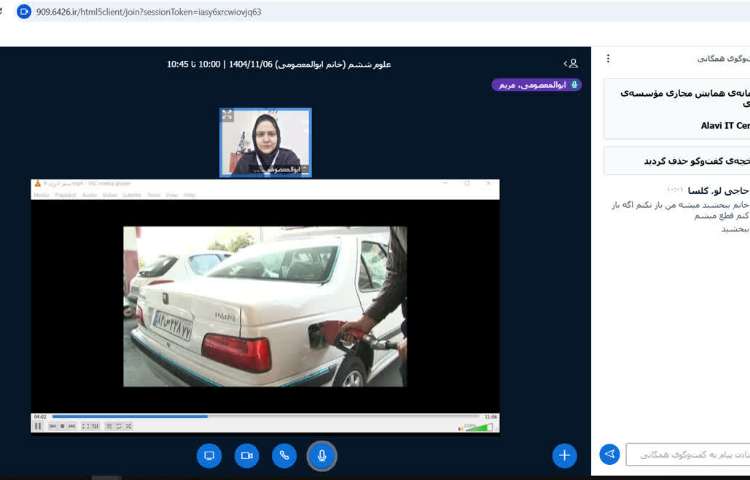The height and width of the screenshot is (480, 750).
Task: Click the share screen button
Action: (x=209, y=456)
